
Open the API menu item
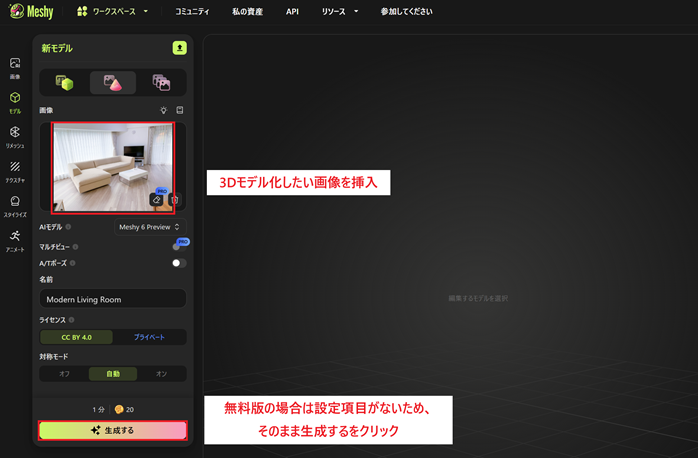click(292, 12)
